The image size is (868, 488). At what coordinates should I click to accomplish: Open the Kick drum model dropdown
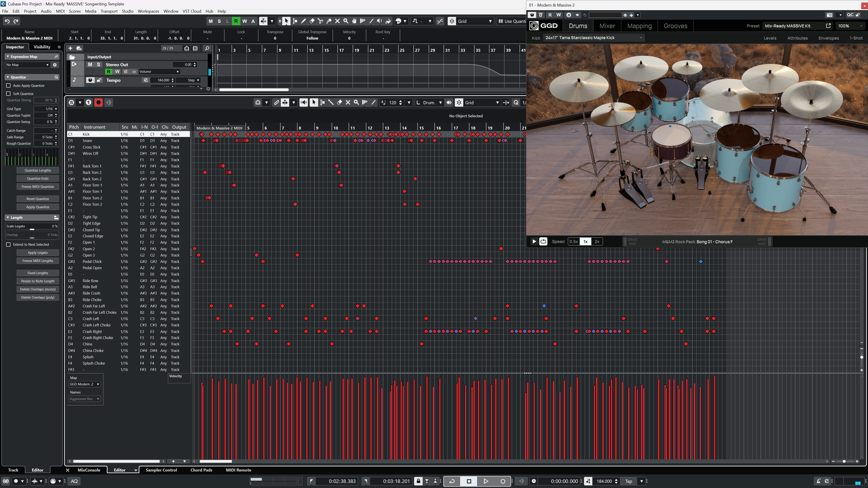pyautogui.click(x=593, y=38)
